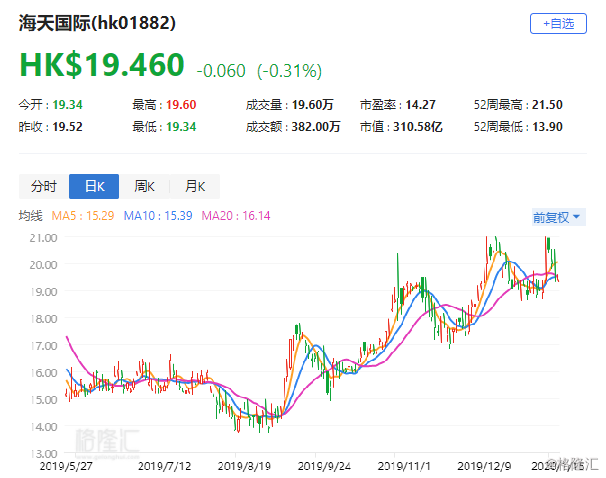Click the MA5 : 15.29 legend
This screenshot has width=606, height=478.
click(83, 216)
